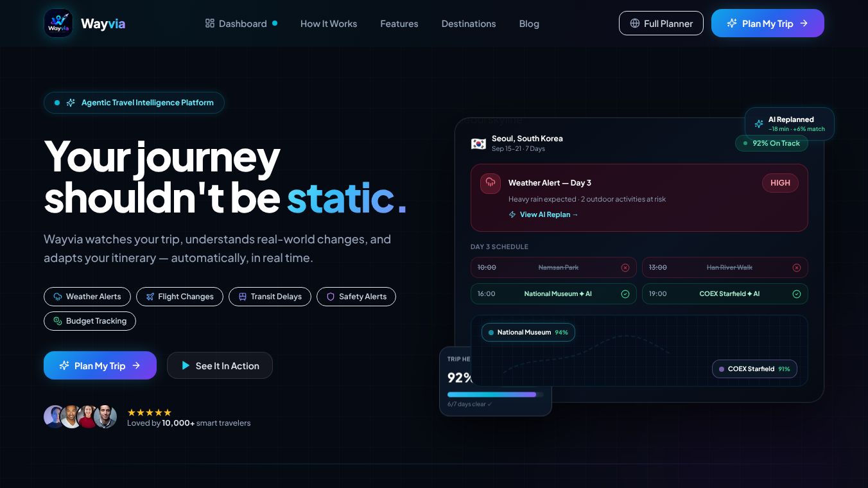
Task: Open How It Works in the navigation
Action: (329, 23)
